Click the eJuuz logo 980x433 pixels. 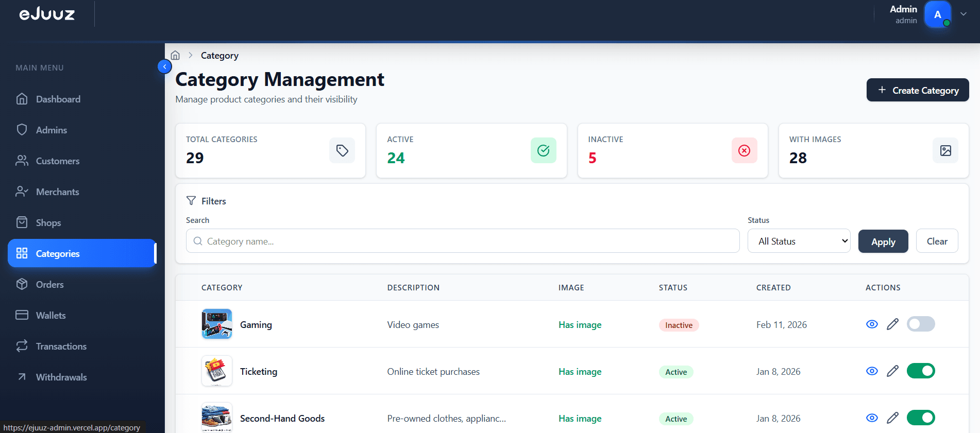pos(47,14)
